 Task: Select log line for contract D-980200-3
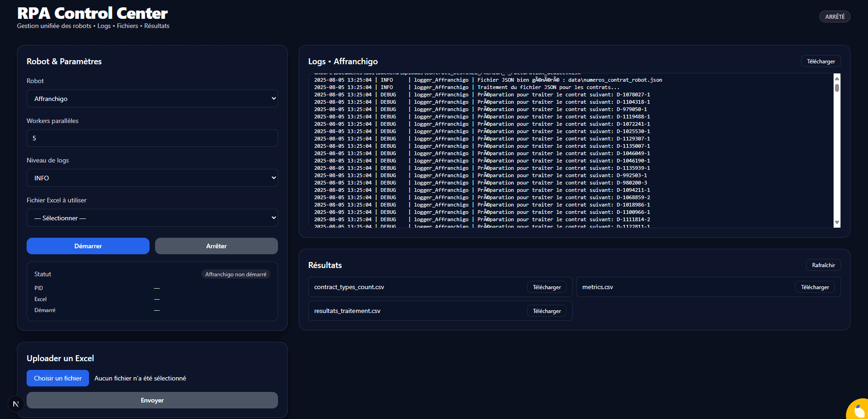[481, 183]
